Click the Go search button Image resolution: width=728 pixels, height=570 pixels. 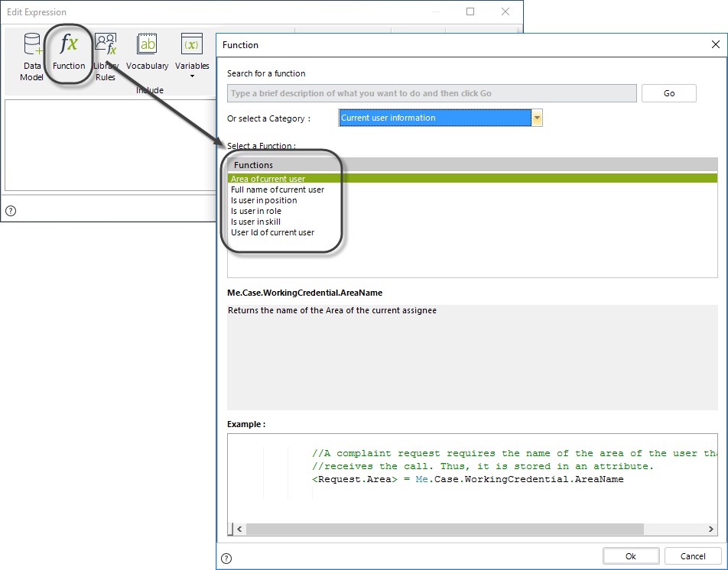pos(668,93)
